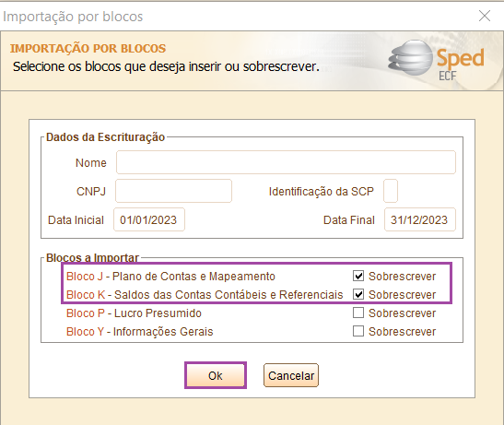This screenshot has width=504, height=425.
Task: Uncheck Sobrescrever for Bloco J
Action: [358, 276]
